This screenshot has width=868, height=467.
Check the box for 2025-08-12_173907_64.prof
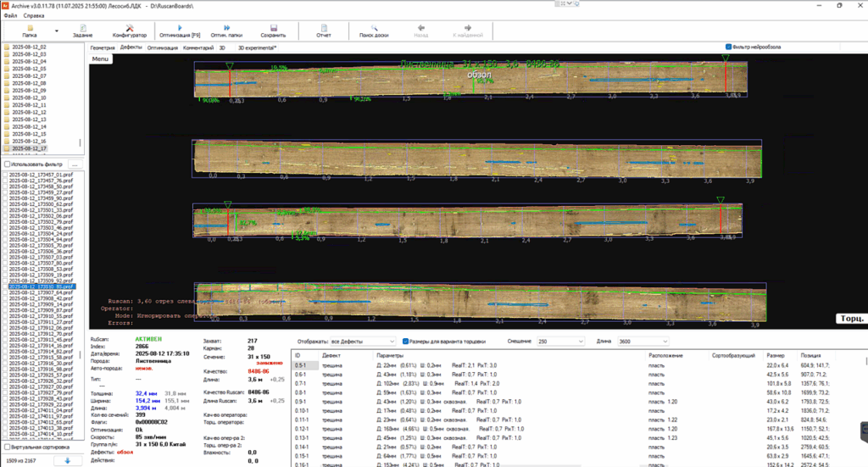[x=6, y=292]
